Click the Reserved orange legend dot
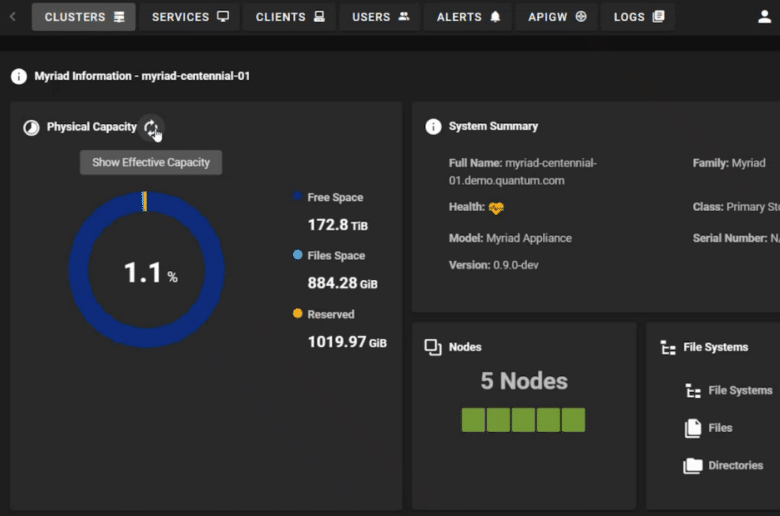Viewport: 780px width, 516px height. [297, 313]
